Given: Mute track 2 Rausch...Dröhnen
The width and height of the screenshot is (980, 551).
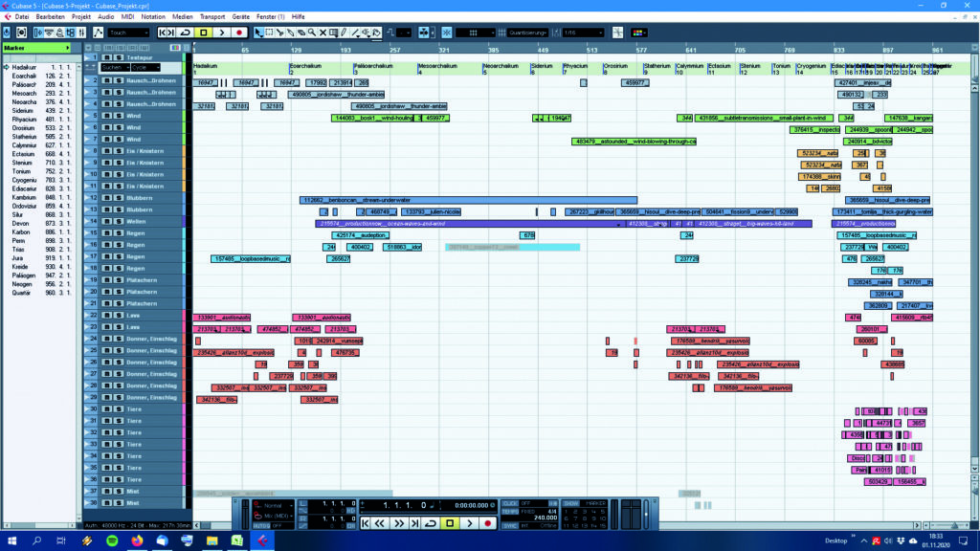Looking at the screenshot, I should 107,80.
